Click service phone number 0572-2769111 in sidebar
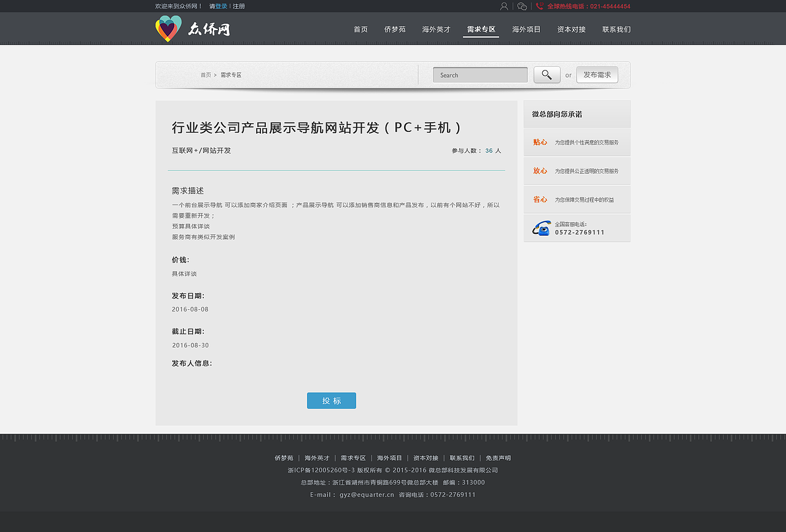 click(x=580, y=233)
